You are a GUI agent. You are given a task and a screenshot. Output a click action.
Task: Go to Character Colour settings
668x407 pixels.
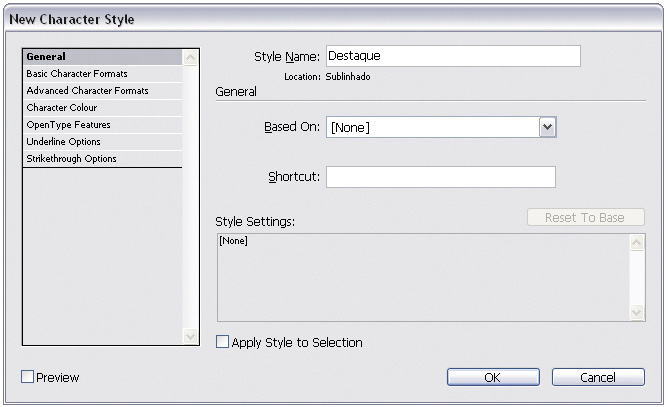102,108
